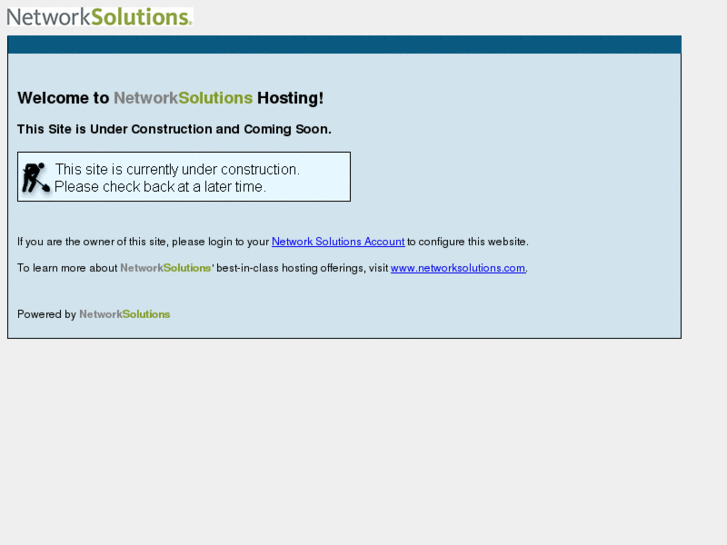Image resolution: width=727 pixels, height=545 pixels.
Task: Visit the www.networksolutions.com link
Action: pos(458,268)
